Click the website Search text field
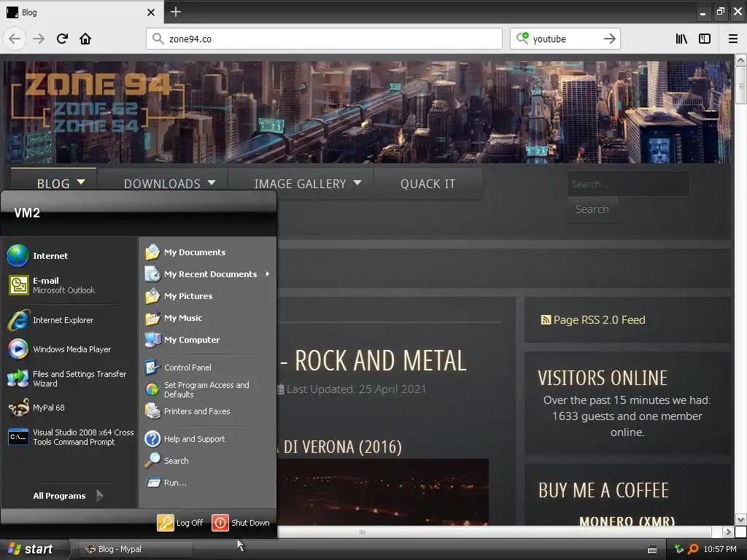The height and width of the screenshot is (560, 747). tap(628, 184)
